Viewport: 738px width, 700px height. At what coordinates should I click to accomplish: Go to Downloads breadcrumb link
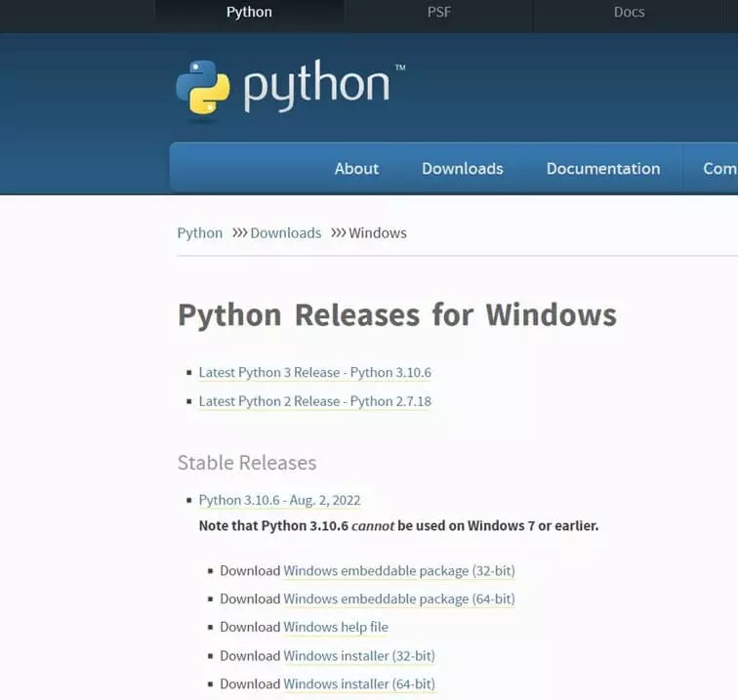[x=286, y=233]
